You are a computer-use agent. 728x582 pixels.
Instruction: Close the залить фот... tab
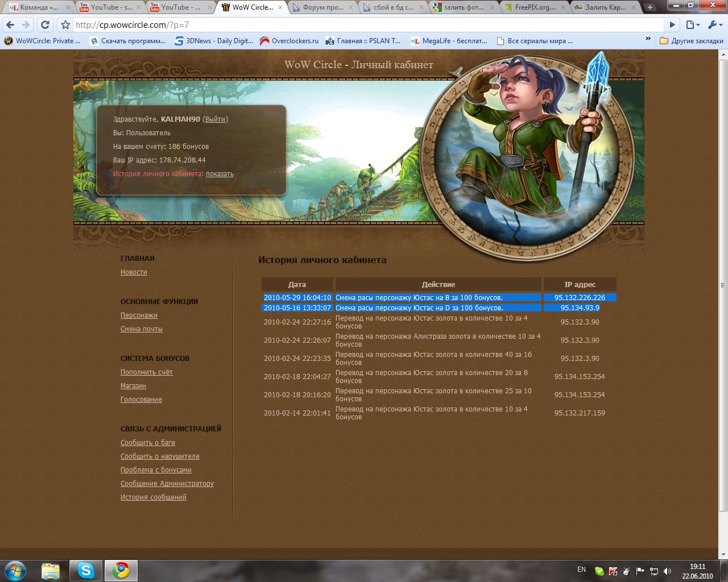click(493, 7)
